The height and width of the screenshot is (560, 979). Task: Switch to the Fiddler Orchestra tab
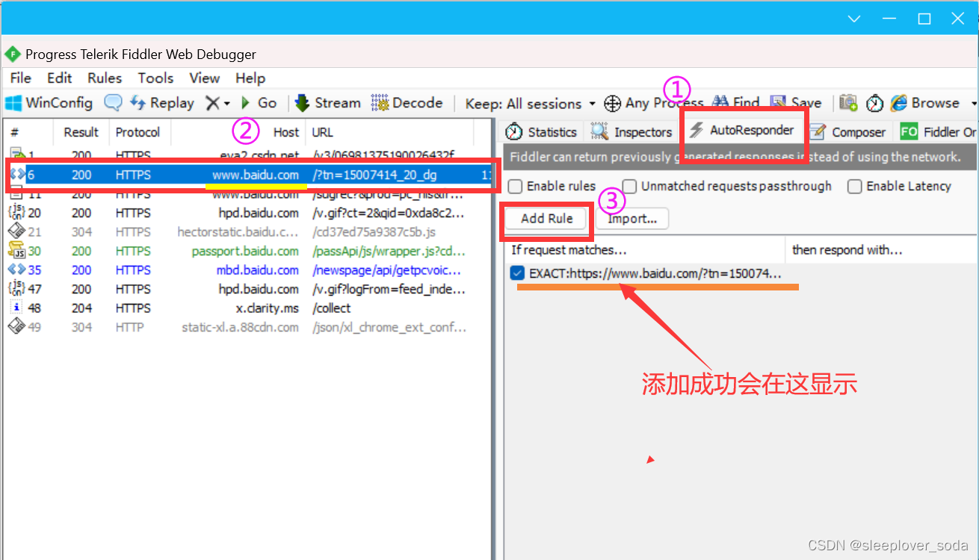coord(937,132)
